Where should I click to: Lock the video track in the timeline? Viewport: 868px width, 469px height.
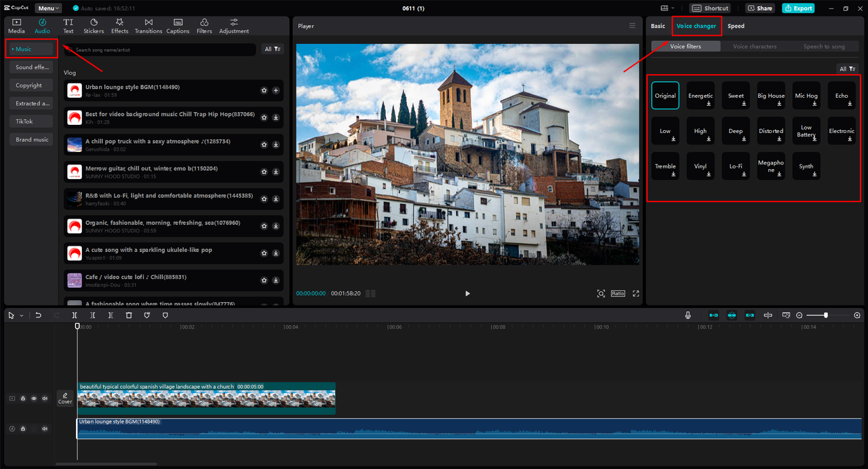coord(23,398)
